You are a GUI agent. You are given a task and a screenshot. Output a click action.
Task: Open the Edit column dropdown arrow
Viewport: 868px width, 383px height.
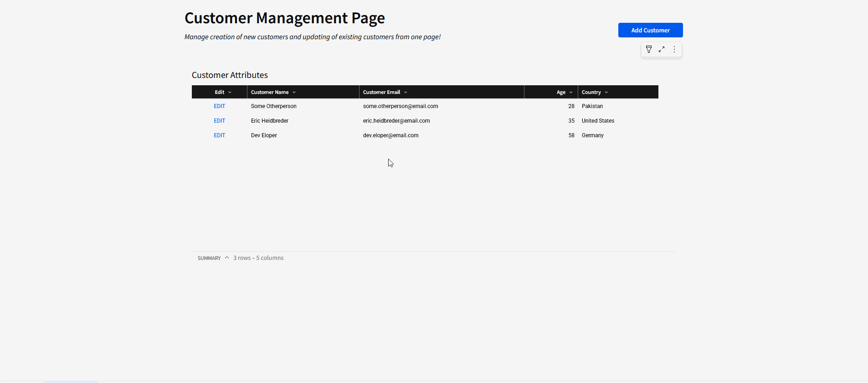tap(230, 93)
